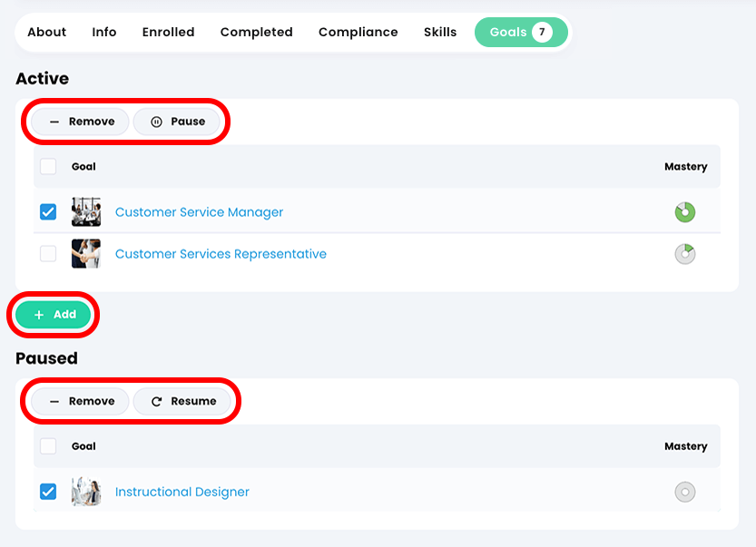Click the mastery circle for Customer Service Manager
756x547 pixels.
click(x=684, y=211)
